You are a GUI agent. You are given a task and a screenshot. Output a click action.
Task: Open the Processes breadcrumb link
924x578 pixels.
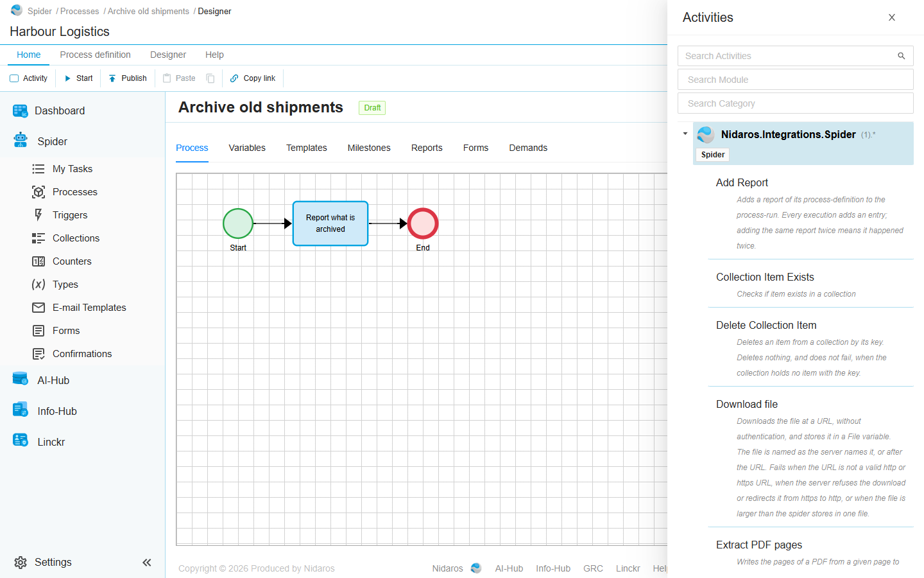[80, 12]
